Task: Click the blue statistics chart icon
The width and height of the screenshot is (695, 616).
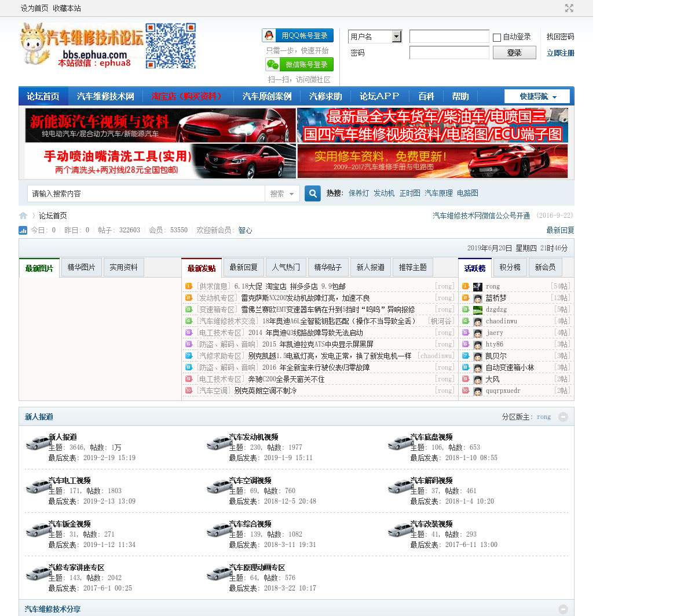Action: coord(23,231)
